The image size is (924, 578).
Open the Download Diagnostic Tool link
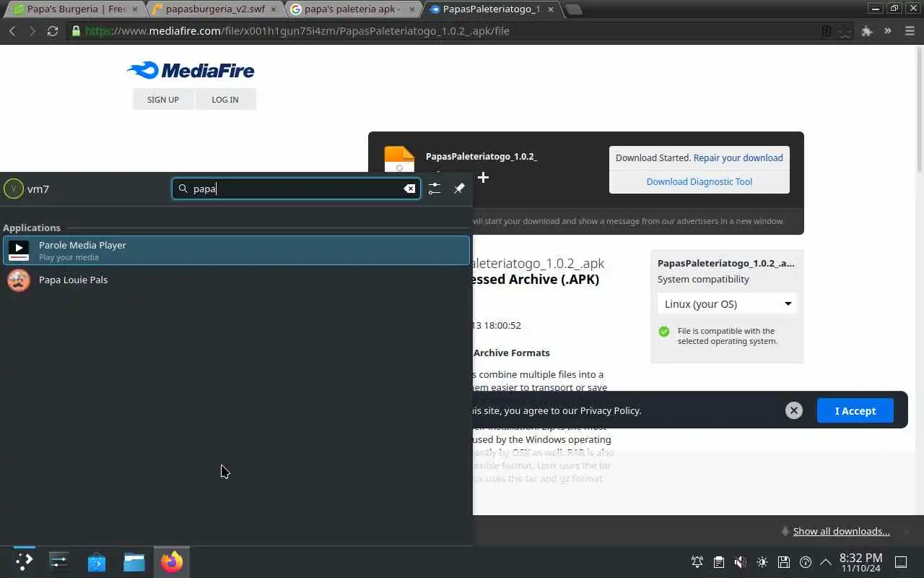pyautogui.click(x=699, y=181)
